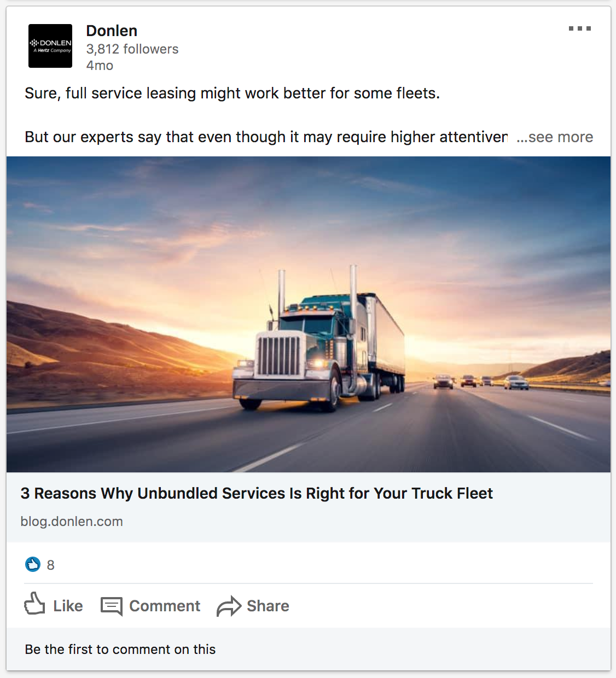Open the truck highway article image
This screenshot has height=678, width=616.
[x=309, y=314]
